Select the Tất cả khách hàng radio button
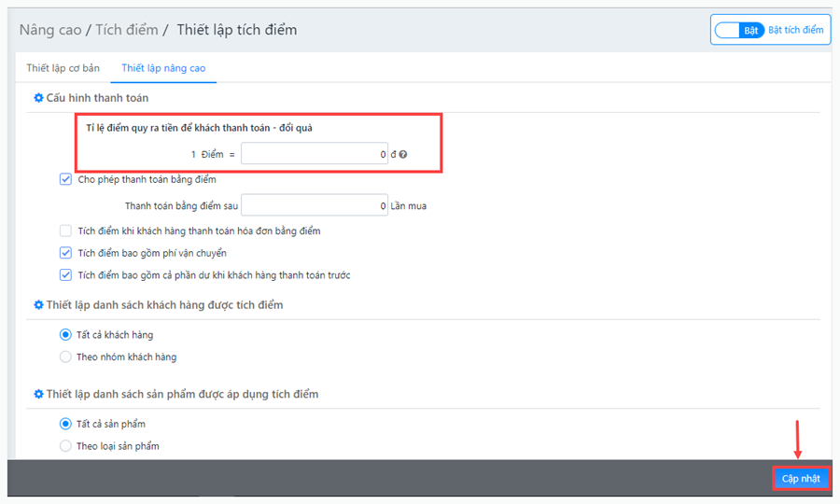The image size is (840, 504). coord(65,335)
